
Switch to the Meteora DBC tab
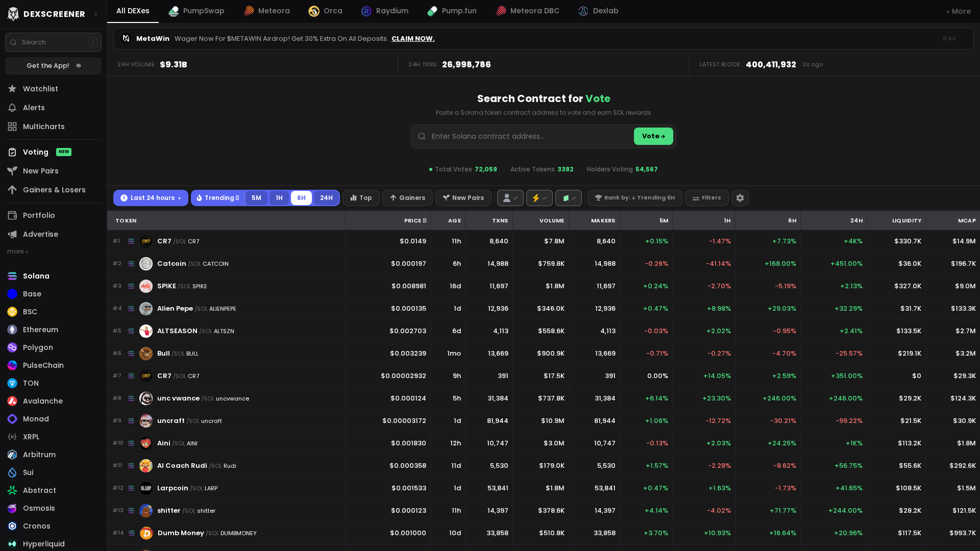point(528,11)
